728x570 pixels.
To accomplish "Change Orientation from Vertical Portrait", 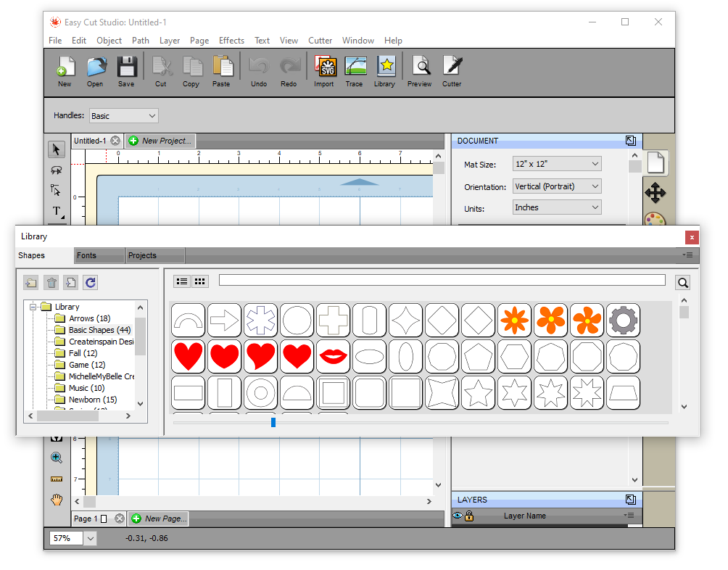I will (557, 186).
